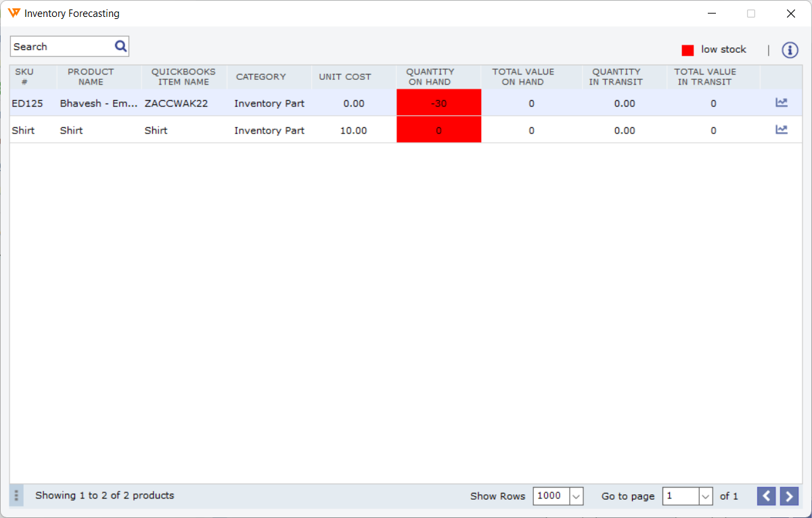This screenshot has height=518, width=812.
Task: Open the info icon at top right
Action: click(790, 50)
